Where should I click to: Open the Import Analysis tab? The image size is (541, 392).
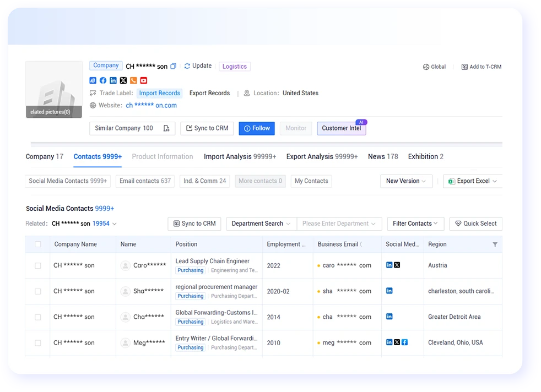click(240, 156)
